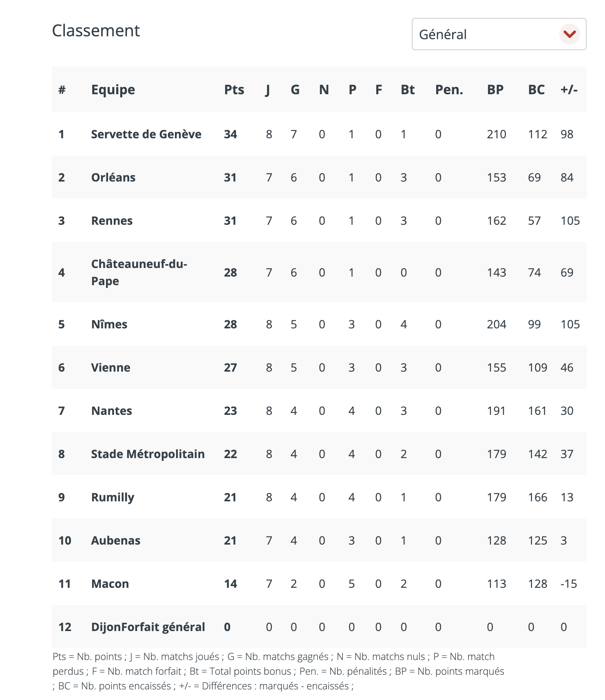Select the Vienne team name

point(110,368)
